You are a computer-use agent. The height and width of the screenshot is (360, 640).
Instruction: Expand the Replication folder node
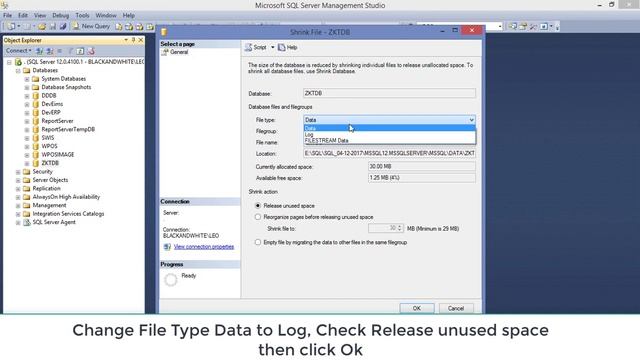(18, 189)
